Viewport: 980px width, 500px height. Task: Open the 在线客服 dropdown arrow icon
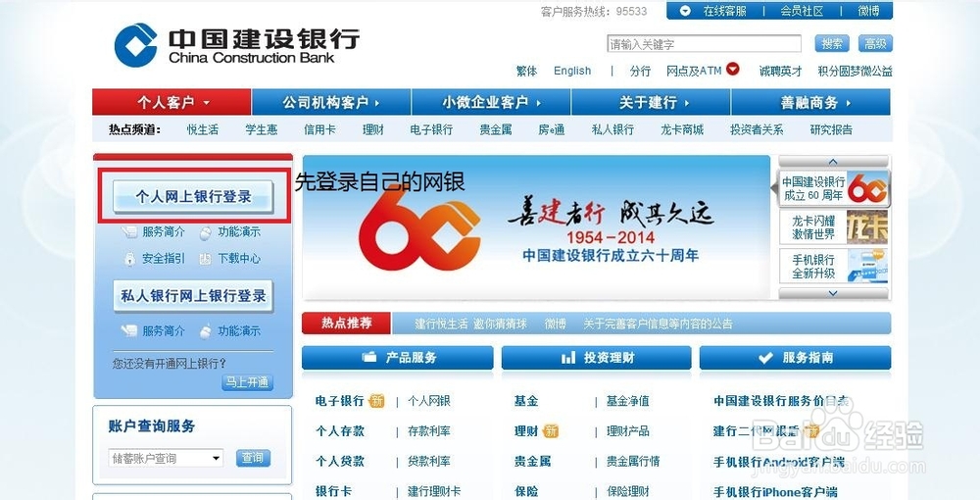686,11
